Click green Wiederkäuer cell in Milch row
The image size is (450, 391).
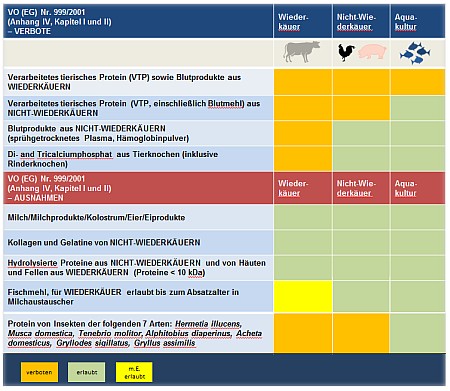click(303, 217)
